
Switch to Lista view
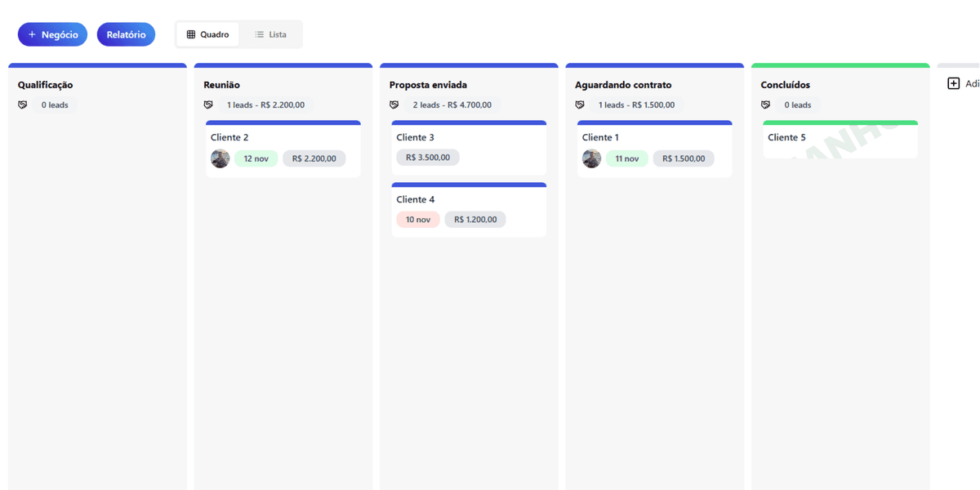[x=270, y=34]
